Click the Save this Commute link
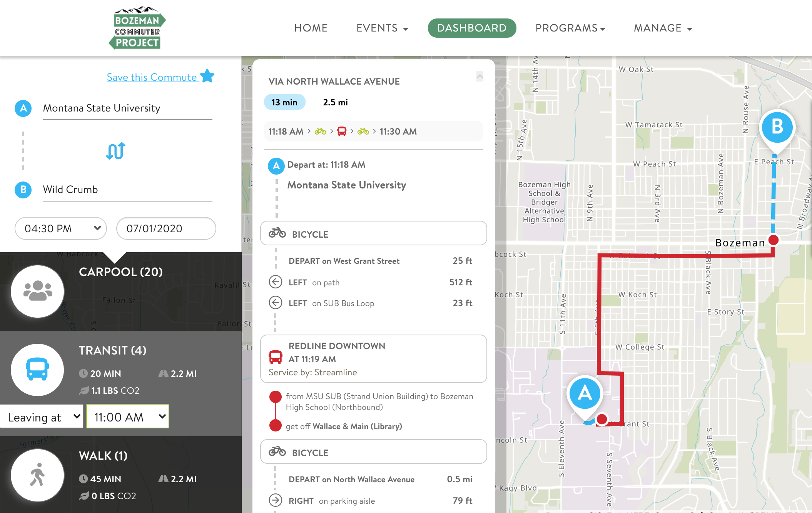This screenshot has width=812, height=513. point(152,77)
